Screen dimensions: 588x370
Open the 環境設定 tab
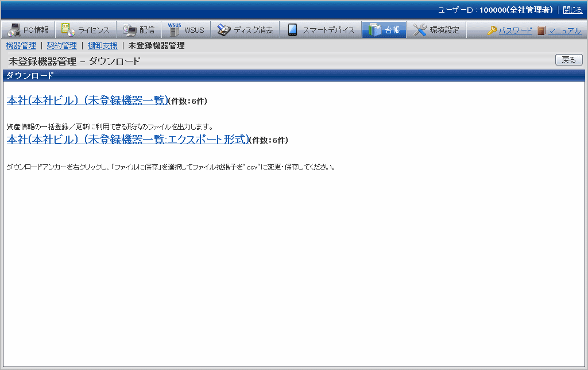[437, 30]
